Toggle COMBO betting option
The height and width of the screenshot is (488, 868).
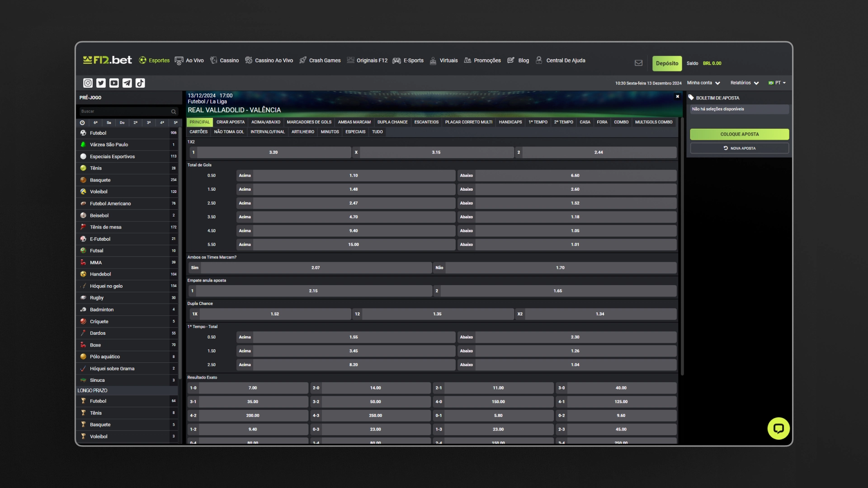(x=621, y=122)
